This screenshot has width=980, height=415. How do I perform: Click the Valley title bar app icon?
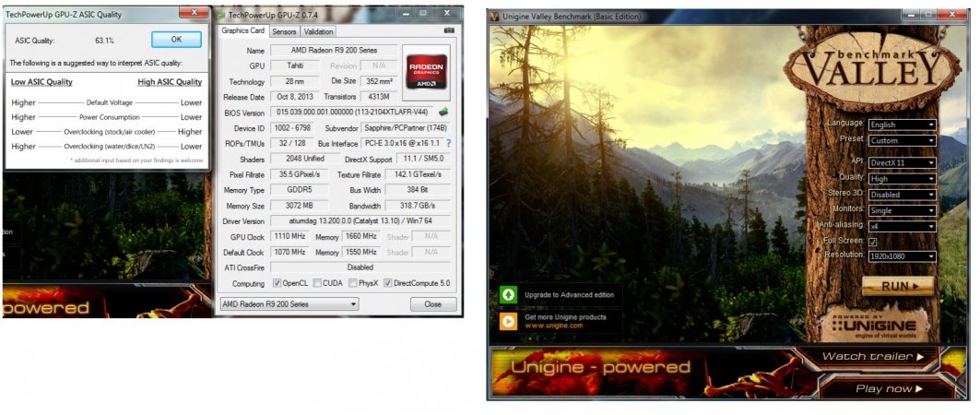pyautogui.click(x=494, y=16)
